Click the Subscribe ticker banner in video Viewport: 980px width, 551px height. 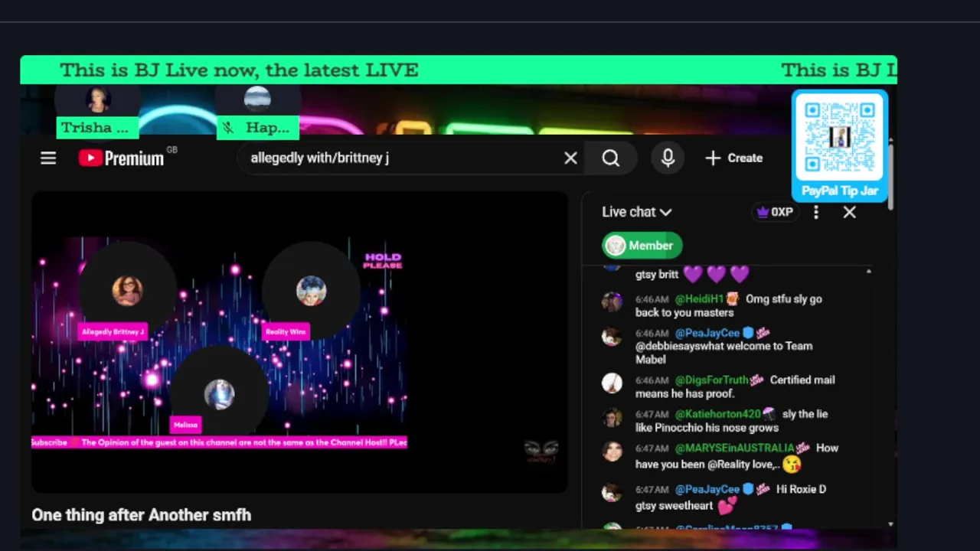pos(219,442)
